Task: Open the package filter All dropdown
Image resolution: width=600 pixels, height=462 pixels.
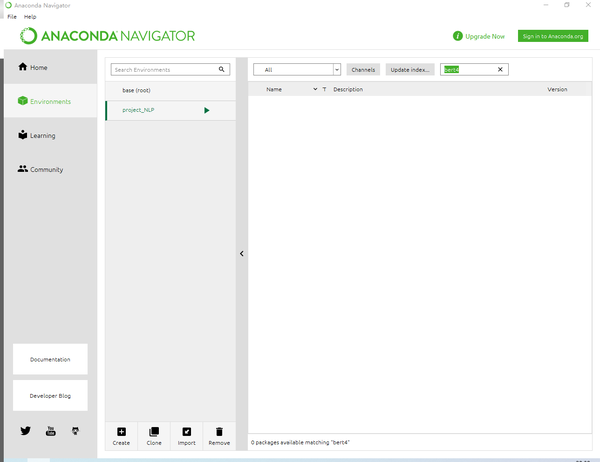Action: (x=297, y=69)
